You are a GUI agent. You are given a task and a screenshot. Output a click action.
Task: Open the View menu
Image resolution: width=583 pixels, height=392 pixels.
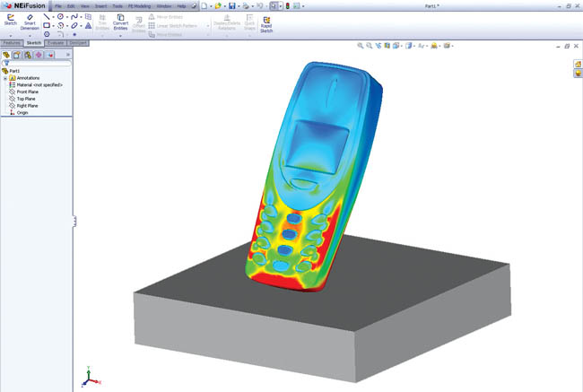85,6
